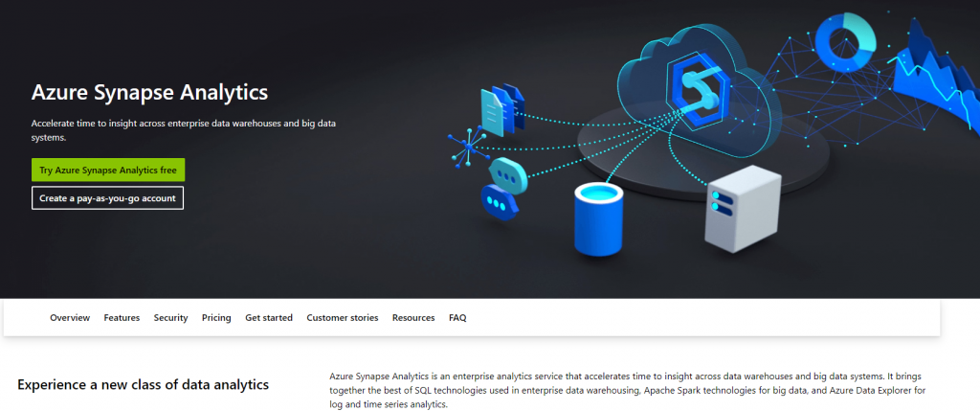Click the paragraph starting Azure Synapse Analytics is
The image size is (980, 411).
(627, 390)
